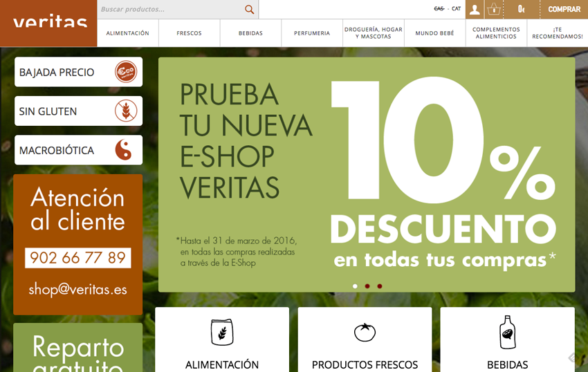Open the Perfumeria menu
This screenshot has width=588, height=372.
[x=312, y=33]
